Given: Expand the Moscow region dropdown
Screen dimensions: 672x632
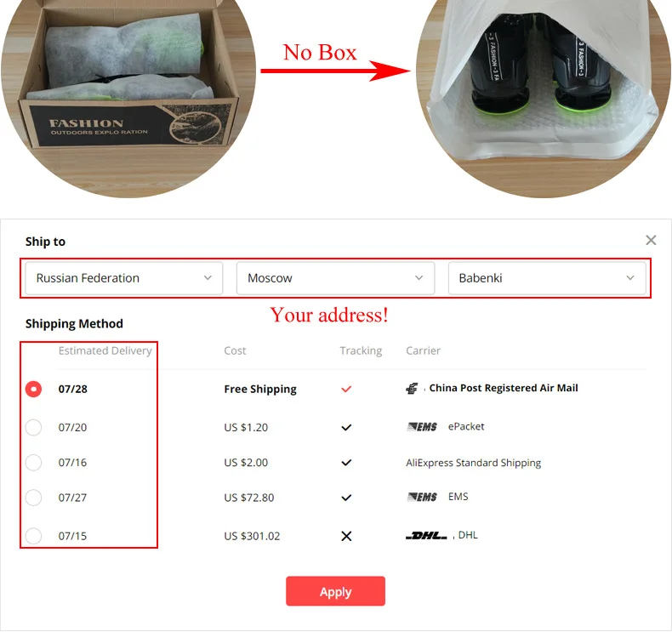Looking at the screenshot, I should (x=335, y=278).
